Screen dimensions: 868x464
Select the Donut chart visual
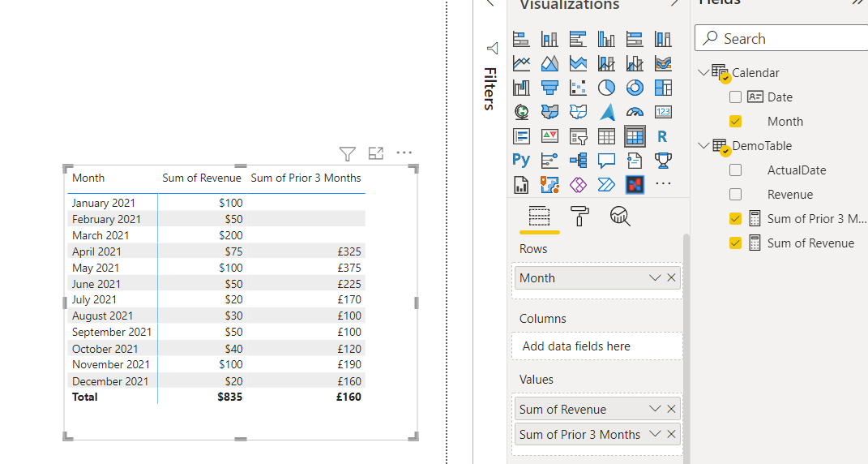[635, 88]
